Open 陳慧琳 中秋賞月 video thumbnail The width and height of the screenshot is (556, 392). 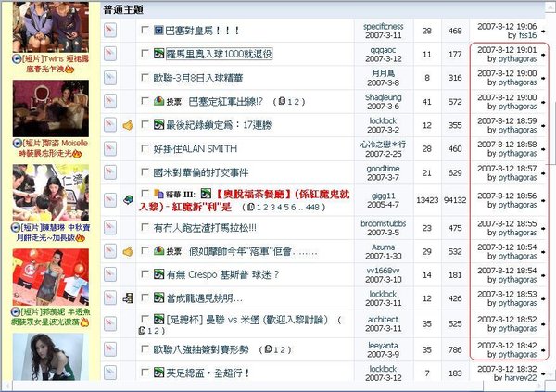(x=52, y=192)
